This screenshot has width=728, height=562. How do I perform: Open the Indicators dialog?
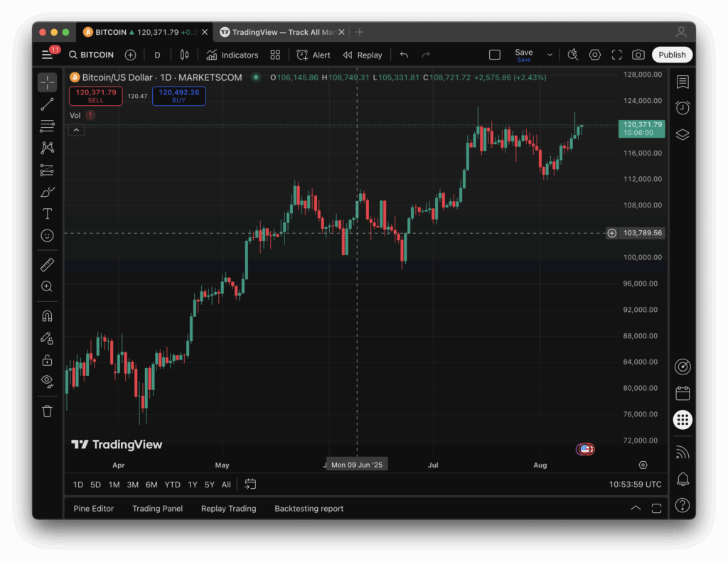[232, 55]
